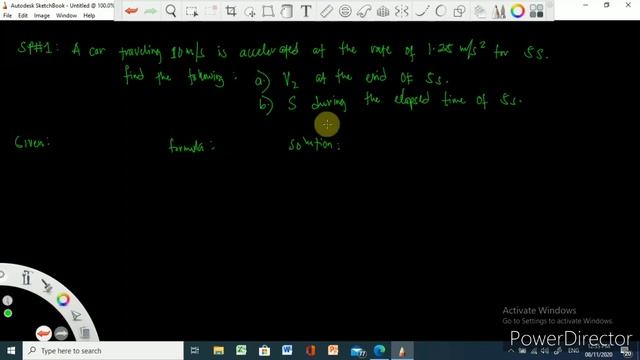The width and height of the screenshot is (640, 360).
Task: Launch Word from the taskbar
Action: [287, 351]
